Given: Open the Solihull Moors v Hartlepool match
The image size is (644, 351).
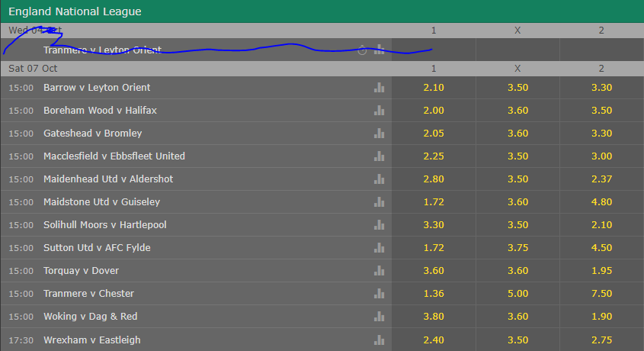Looking at the screenshot, I should coord(105,225).
